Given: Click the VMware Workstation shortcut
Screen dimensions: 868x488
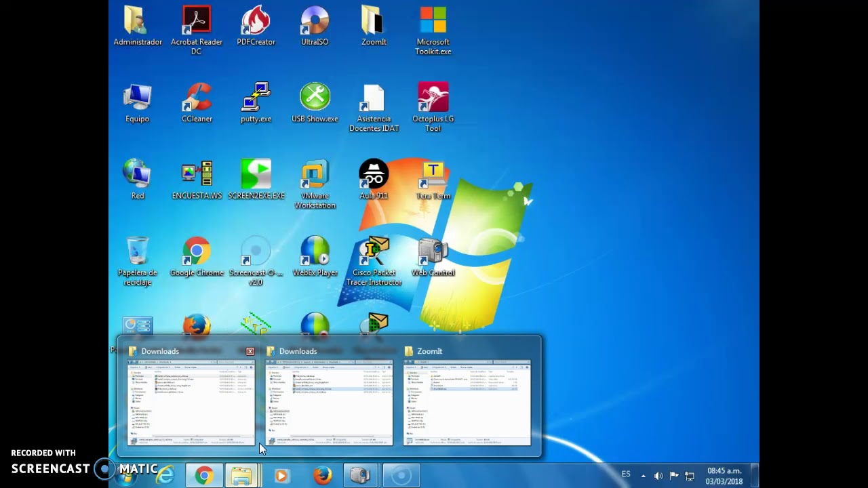Looking at the screenshot, I should pos(315,184).
